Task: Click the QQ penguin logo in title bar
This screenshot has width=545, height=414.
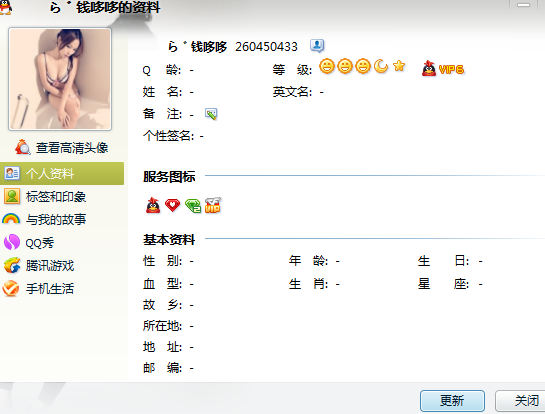Action: tap(5, 7)
